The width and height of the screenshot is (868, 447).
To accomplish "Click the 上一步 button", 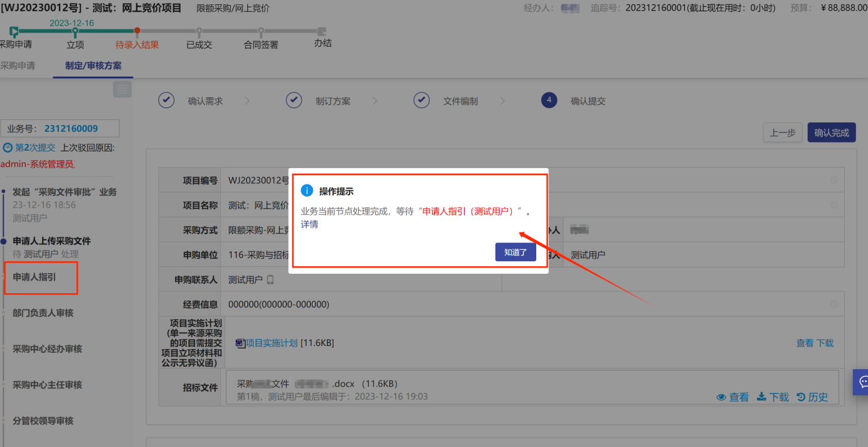I will pos(782,132).
